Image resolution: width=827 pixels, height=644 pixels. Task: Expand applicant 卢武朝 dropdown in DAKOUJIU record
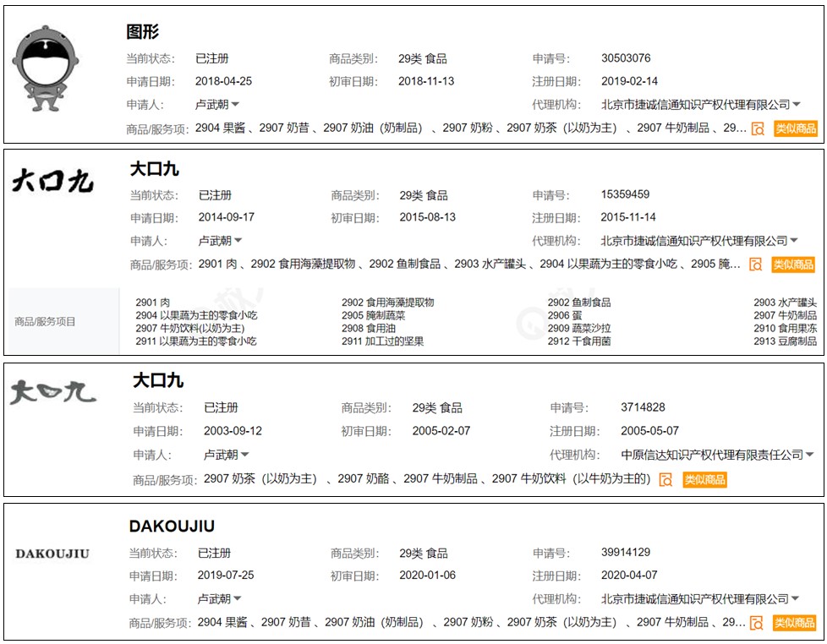tap(238, 598)
